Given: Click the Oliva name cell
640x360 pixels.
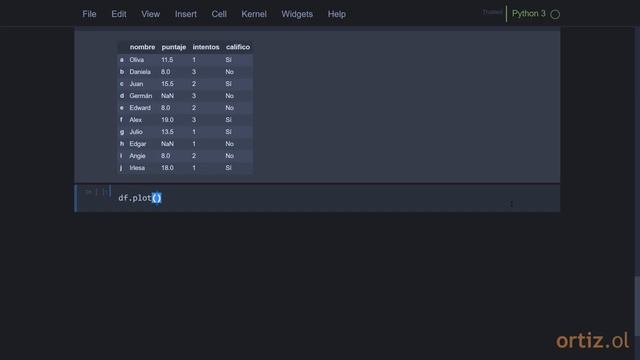Looking at the screenshot, I should (137, 60).
